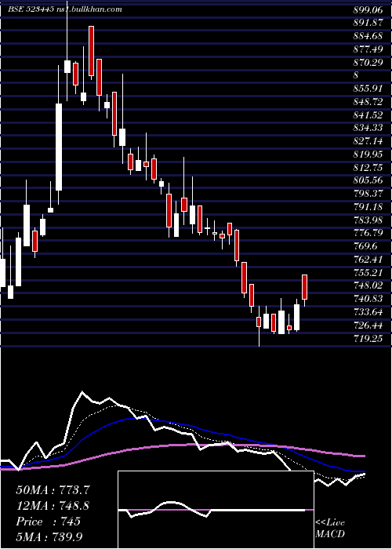Click the 812.75 axis value
Viewport: 392px width, 549px height.
pos(368,168)
